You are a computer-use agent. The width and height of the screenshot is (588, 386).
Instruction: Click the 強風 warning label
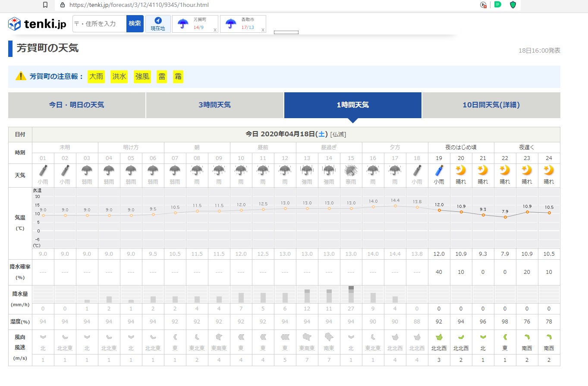(142, 77)
